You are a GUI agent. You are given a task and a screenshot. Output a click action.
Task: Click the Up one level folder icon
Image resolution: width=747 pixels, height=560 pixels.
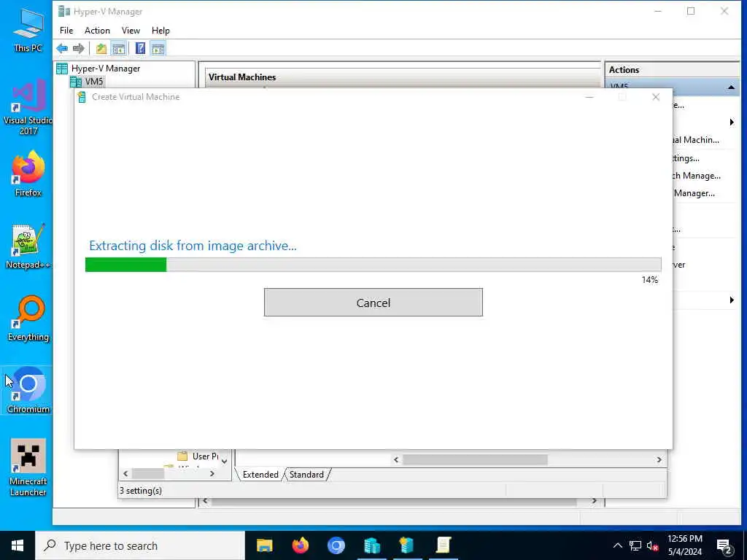point(101,49)
